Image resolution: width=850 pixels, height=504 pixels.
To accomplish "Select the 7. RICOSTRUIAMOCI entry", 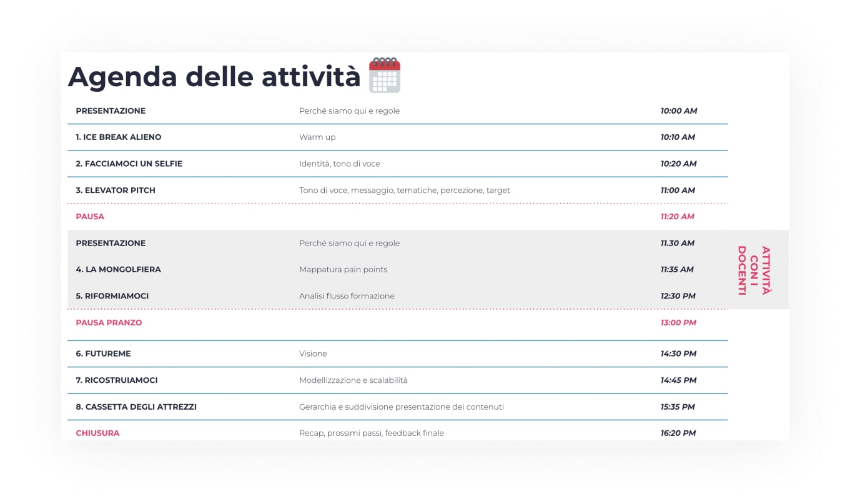I will [117, 380].
